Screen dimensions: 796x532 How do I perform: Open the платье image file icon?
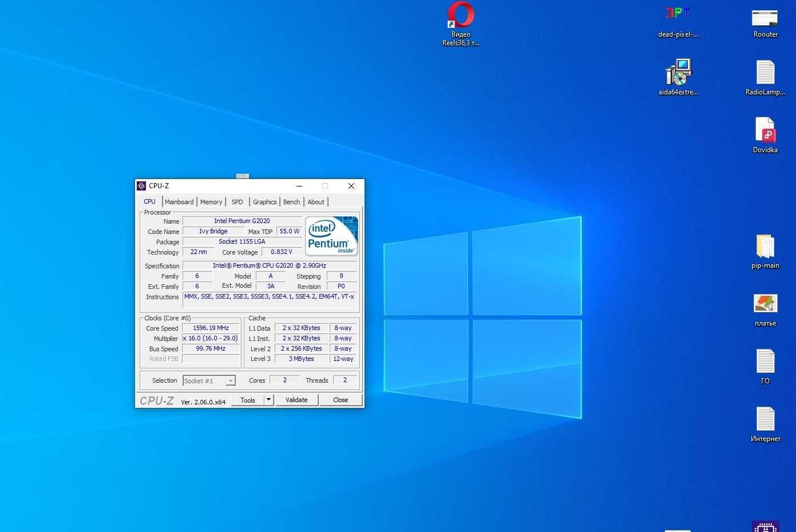[765, 304]
